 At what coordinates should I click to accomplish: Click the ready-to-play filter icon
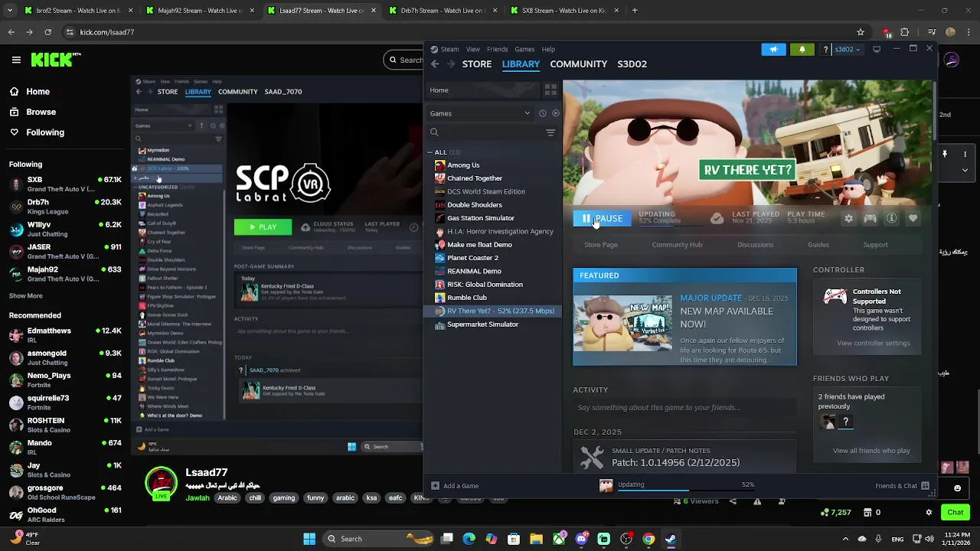click(555, 113)
